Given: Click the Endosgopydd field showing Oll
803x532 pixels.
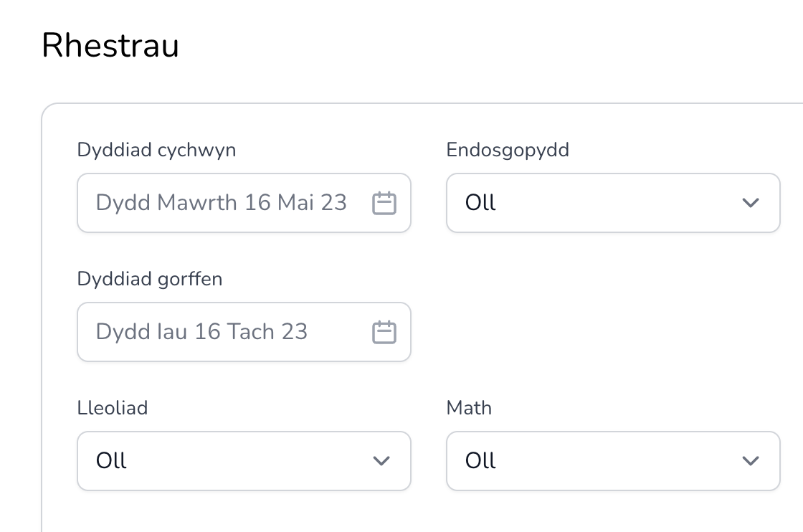Looking at the screenshot, I should pos(613,203).
